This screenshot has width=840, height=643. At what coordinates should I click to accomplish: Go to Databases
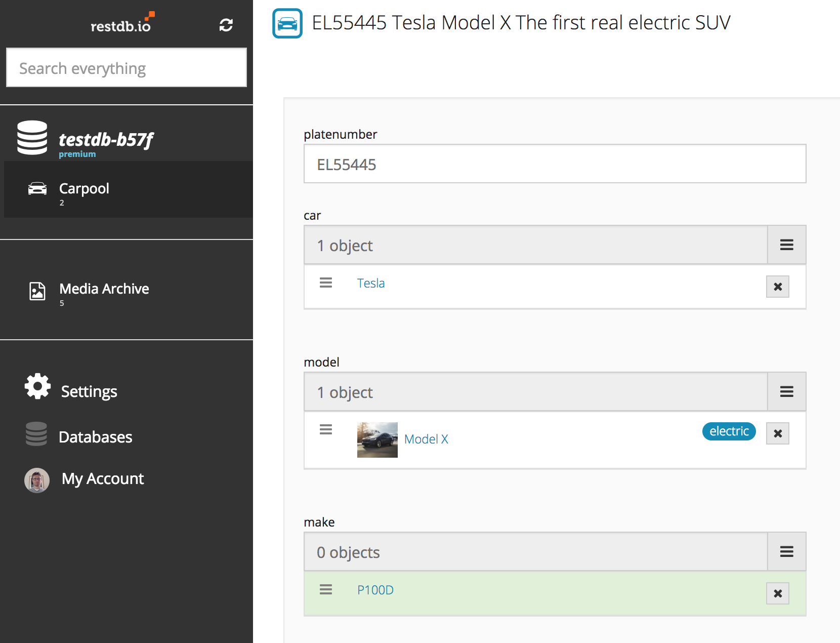96,437
